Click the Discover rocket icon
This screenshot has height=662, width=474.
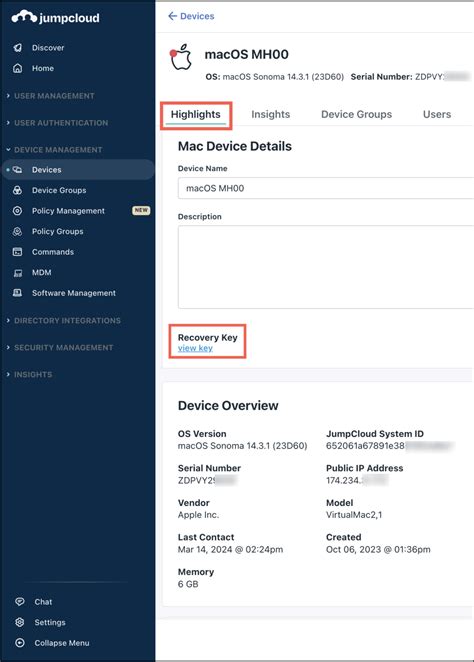[17, 48]
